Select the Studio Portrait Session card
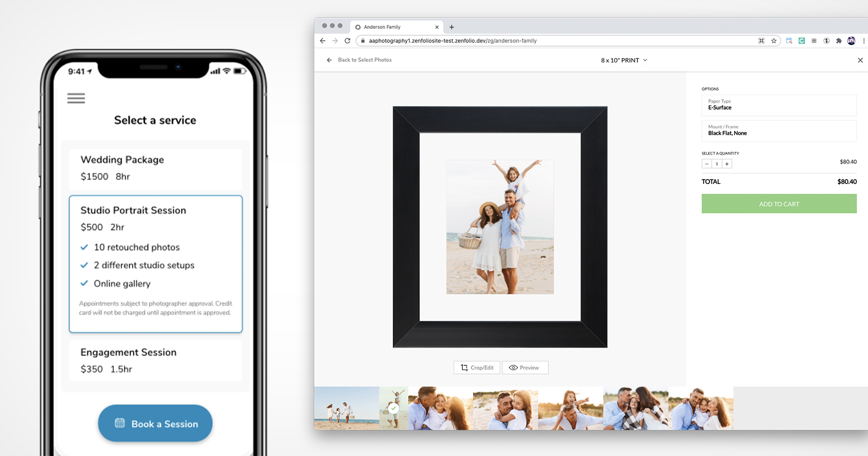 [156, 264]
